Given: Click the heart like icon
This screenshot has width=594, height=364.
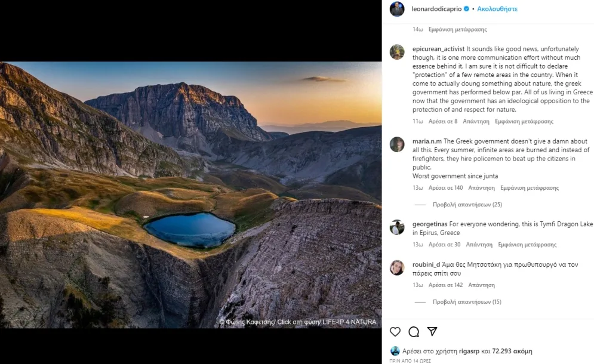Looking at the screenshot, I should coord(395,332).
